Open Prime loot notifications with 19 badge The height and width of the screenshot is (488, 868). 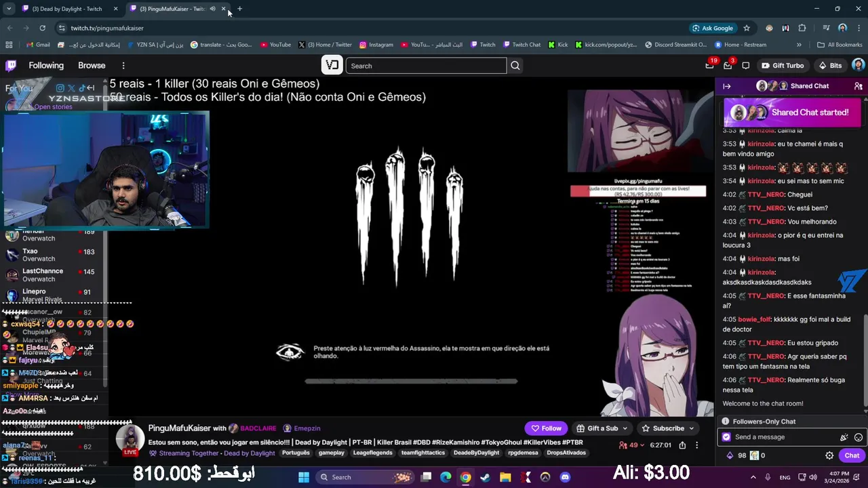pos(710,65)
